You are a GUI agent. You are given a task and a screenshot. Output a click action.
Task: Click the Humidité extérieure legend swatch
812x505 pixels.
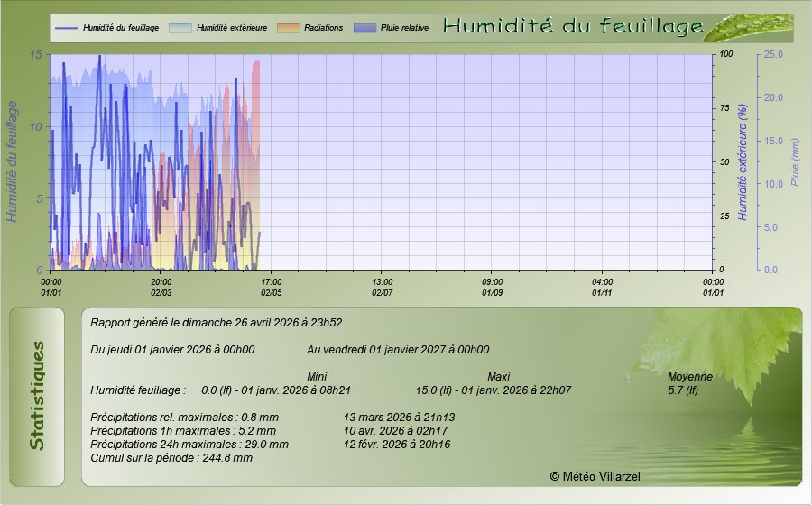pos(180,28)
